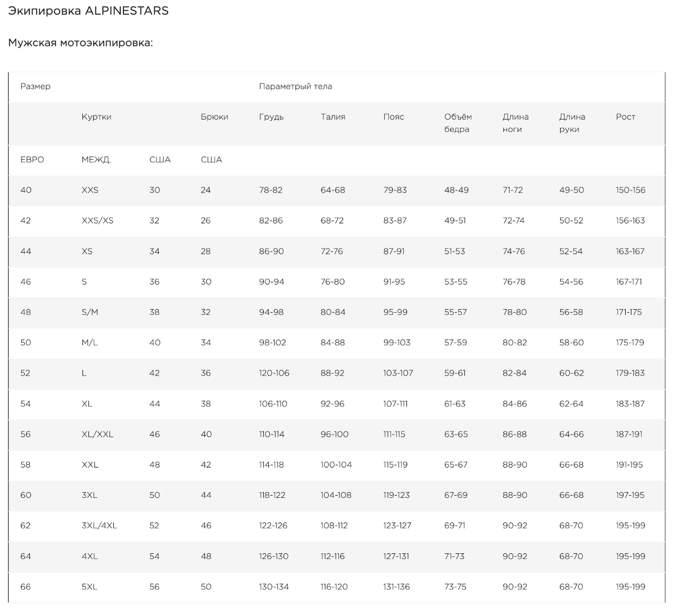This screenshot has width=681, height=616.
Task: Click the Брюки column header
Action: coord(214,117)
